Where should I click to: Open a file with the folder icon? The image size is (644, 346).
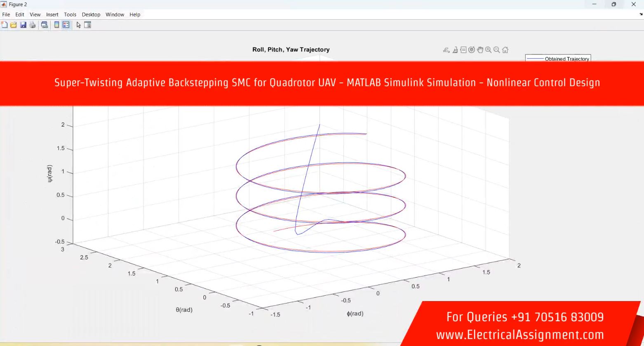tap(14, 25)
